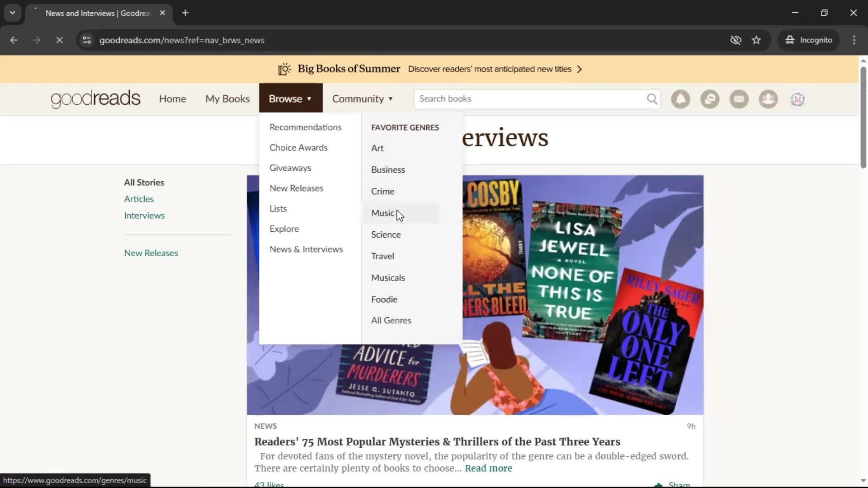Open the friends icon in header
This screenshot has height=488, width=868.
point(768,99)
